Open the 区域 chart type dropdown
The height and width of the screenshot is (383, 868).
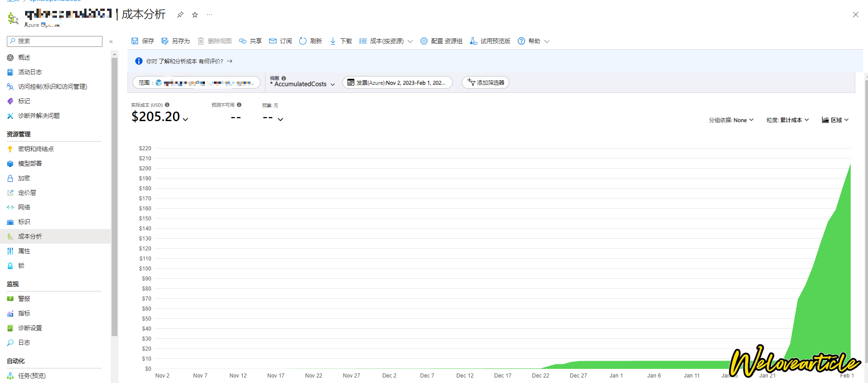click(x=835, y=120)
